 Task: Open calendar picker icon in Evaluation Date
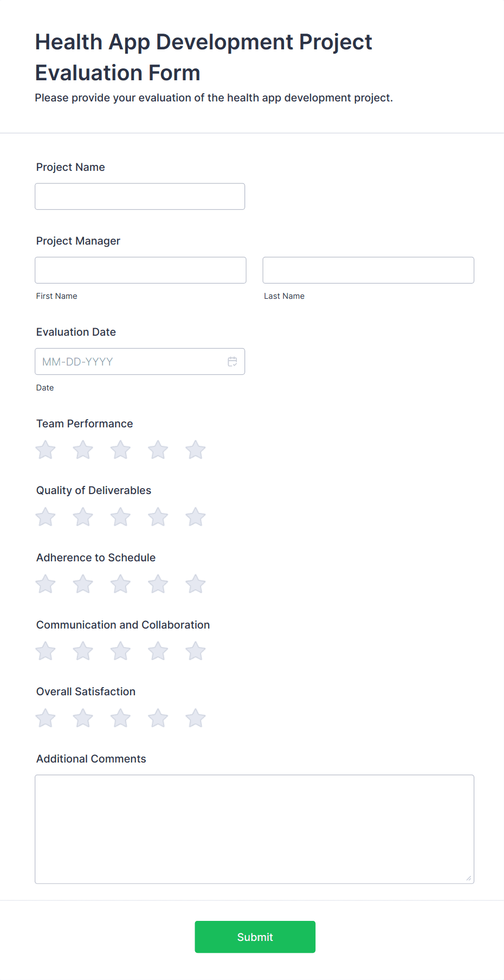click(232, 362)
